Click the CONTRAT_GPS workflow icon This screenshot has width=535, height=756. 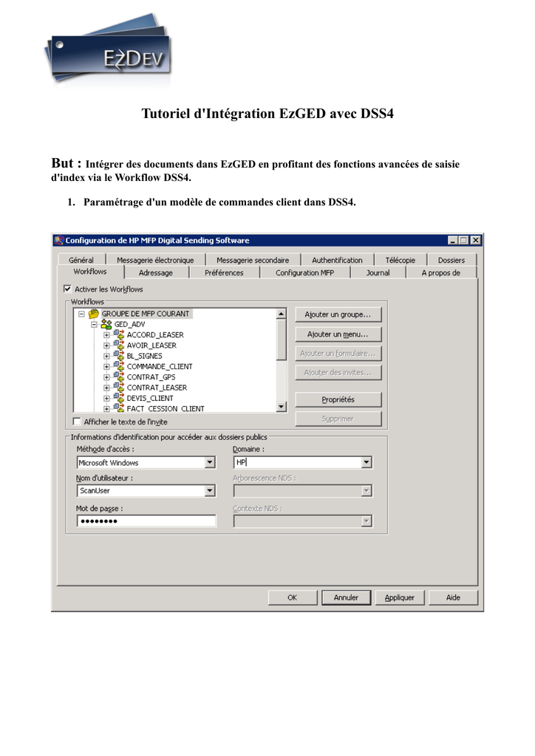point(119,377)
